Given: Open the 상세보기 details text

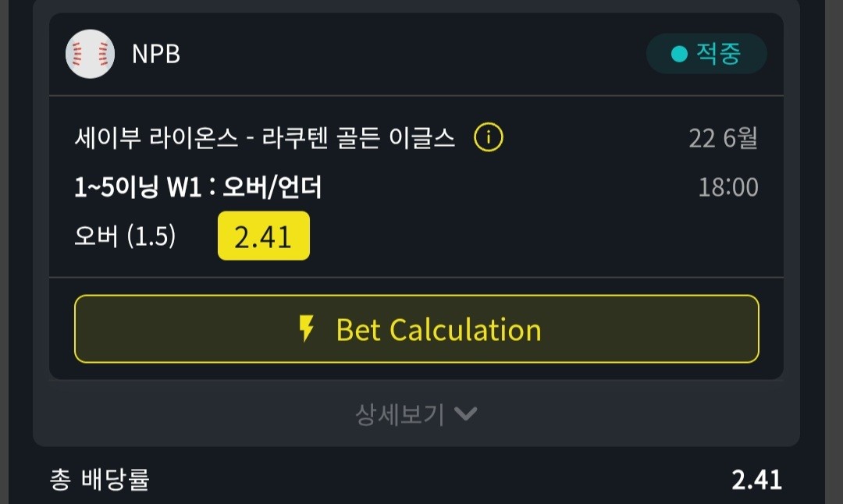Looking at the screenshot, I should [x=400, y=414].
